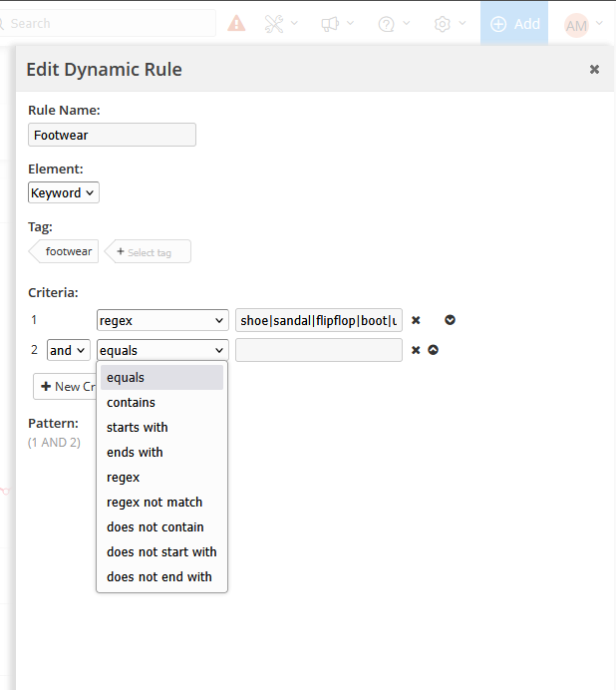This screenshot has height=690, width=616.
Task: Move criteria 2 up with arrow icon
Action: (434, 350)
